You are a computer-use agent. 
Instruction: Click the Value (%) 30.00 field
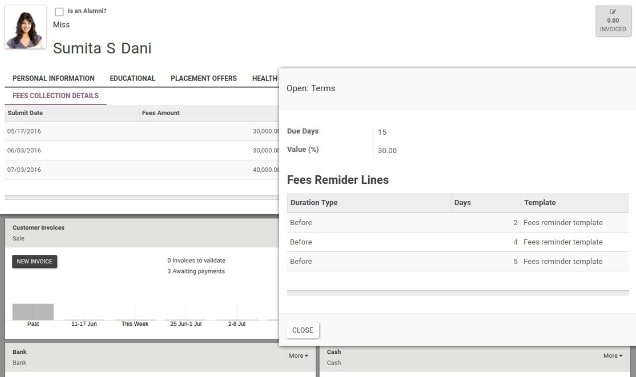pos(387,151)
